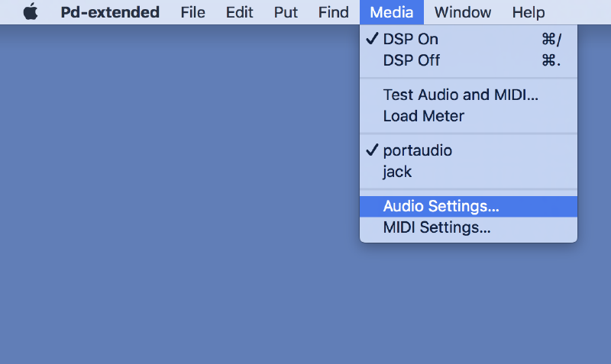Open MIDI Settings...
The height and width of the screenshot is (364, 611).
[436, 227]
